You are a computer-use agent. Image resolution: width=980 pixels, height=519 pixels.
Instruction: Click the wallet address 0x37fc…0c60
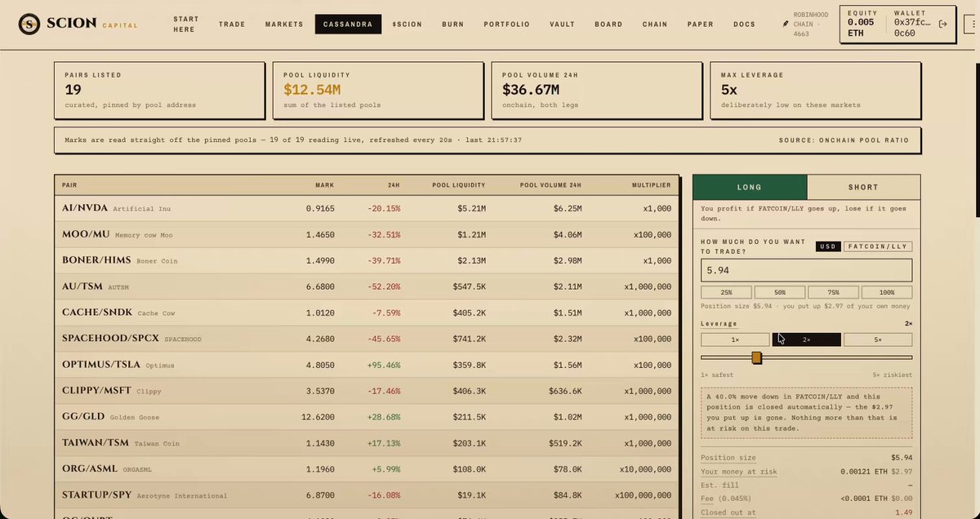pos(911,29)
